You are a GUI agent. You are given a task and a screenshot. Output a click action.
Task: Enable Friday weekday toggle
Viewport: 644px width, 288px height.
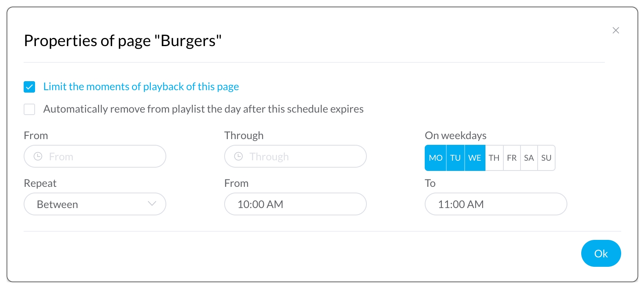pyautogui.click(x=512, y=158)
